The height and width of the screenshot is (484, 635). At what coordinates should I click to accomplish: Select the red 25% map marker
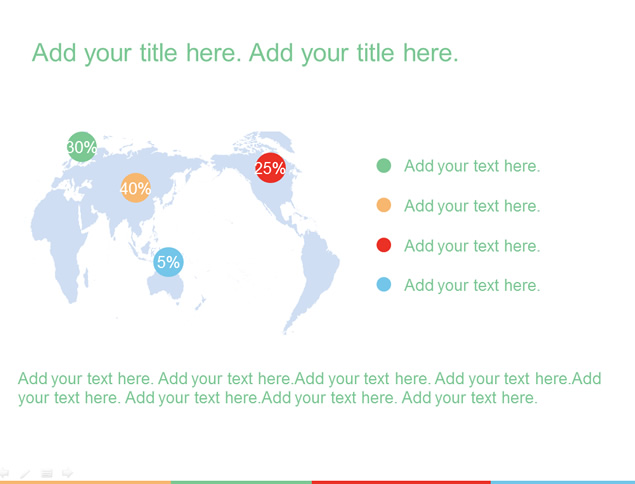[270, 168]
